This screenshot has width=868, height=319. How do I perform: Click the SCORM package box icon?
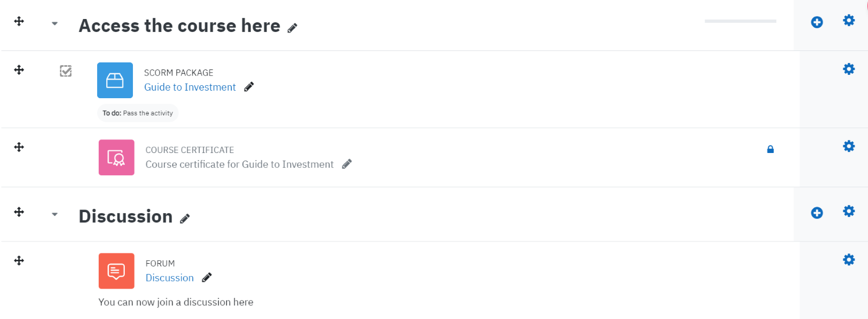[x=115, y=80]
